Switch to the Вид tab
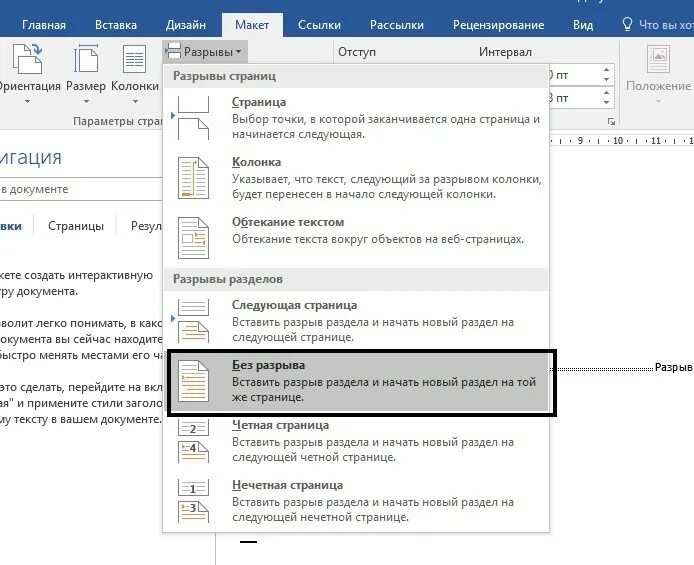The image size is (694, 565). click(x=583, y=25)
